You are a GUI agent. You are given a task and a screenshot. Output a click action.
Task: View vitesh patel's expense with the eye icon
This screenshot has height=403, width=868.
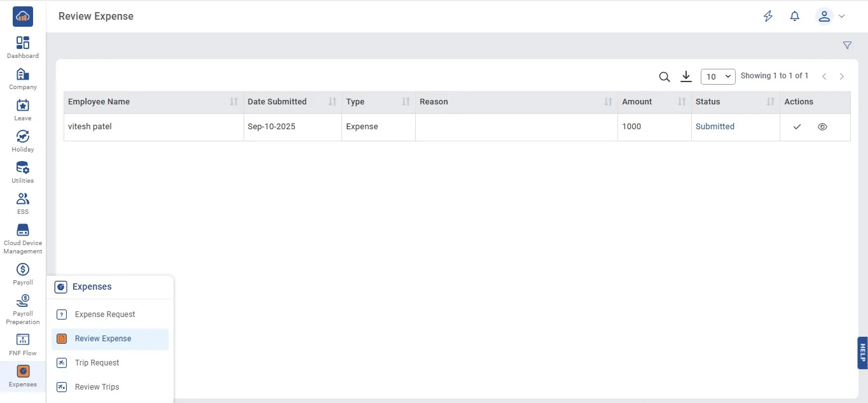(x=822, y=127)
